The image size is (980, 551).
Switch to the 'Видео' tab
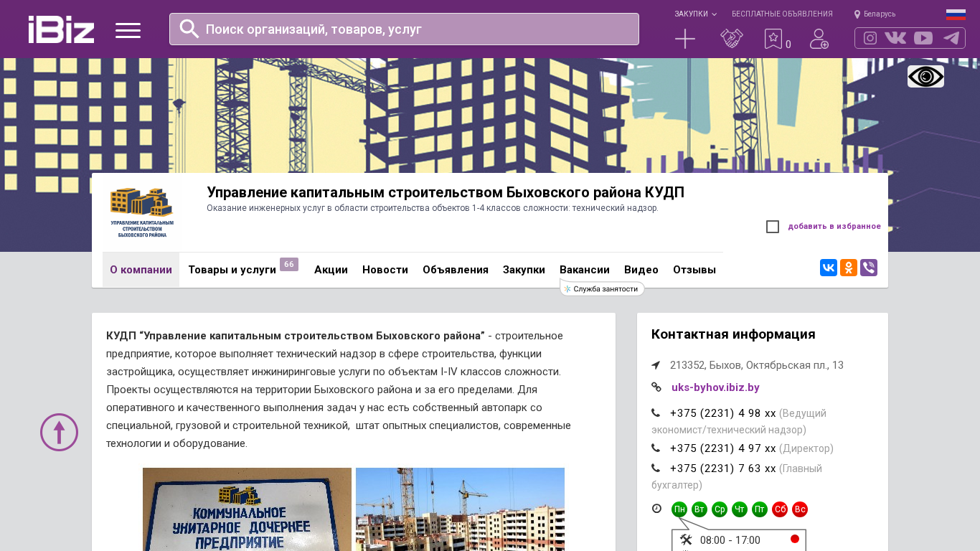[x=641, y=270]
